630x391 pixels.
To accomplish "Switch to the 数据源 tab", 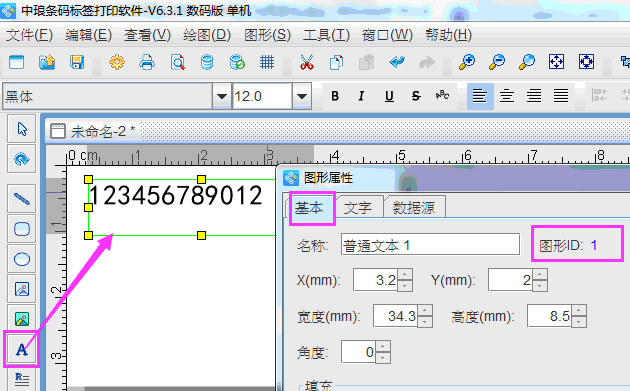I will pyautogui.click(x=414, y=208).
